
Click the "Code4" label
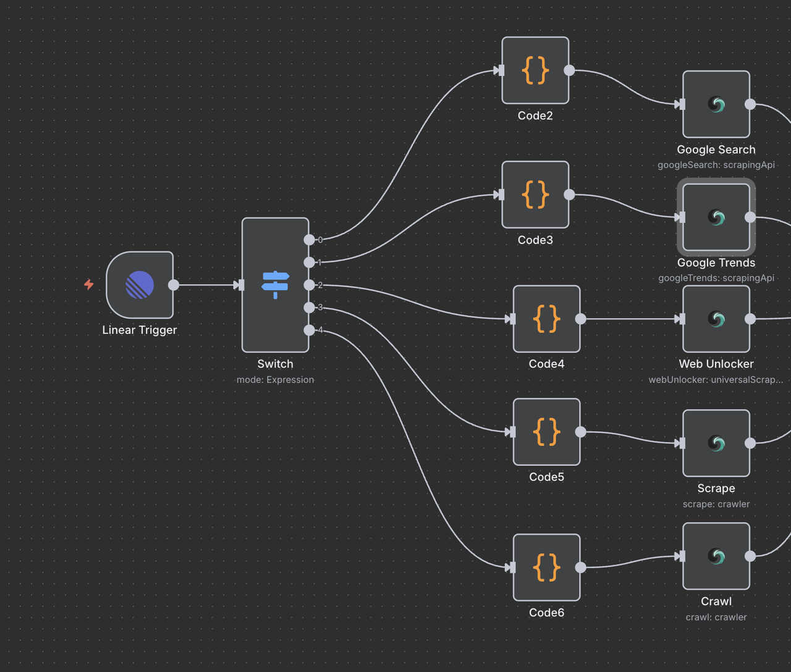546,364
